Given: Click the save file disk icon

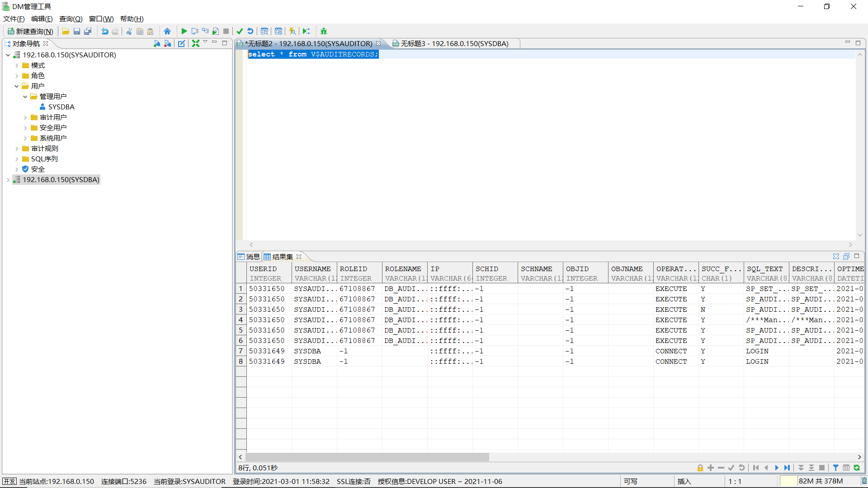Looking at the screenshot, I should point(77,31).
